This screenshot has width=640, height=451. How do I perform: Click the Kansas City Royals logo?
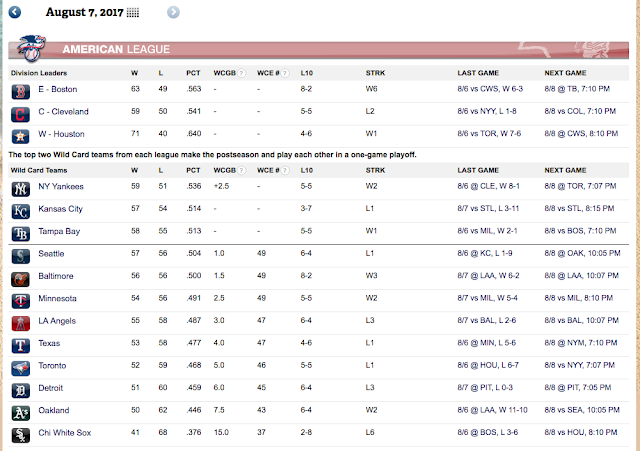pos(20,211)
